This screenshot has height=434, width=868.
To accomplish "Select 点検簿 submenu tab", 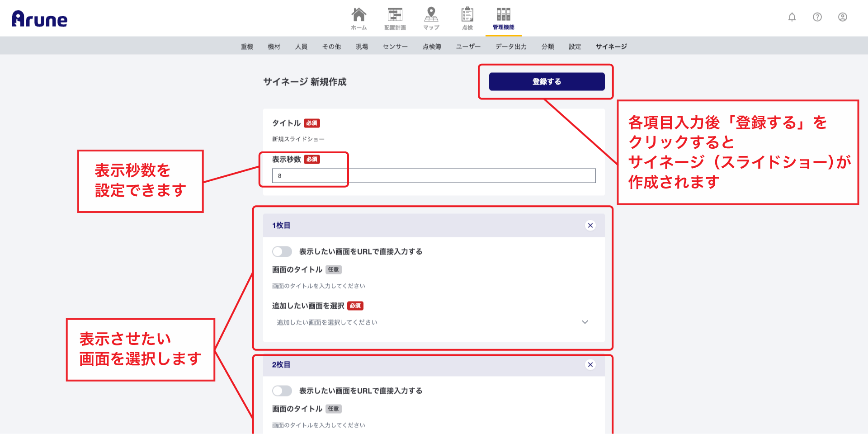I will pyautogui.click(x=432, y=47).
